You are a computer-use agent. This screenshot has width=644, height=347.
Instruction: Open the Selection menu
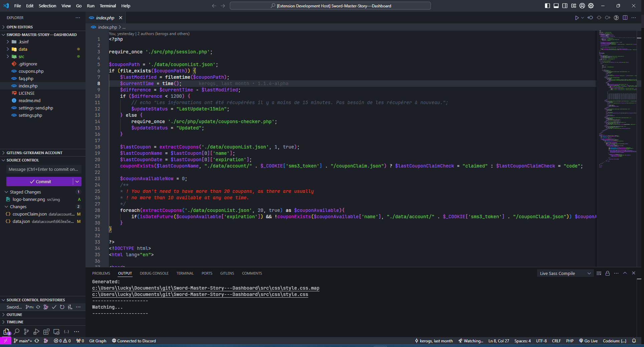47,6
